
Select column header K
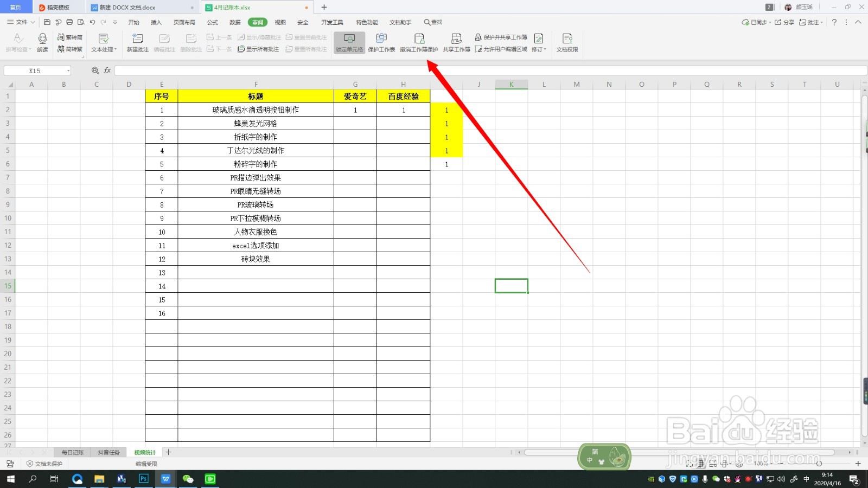point(511,84)
